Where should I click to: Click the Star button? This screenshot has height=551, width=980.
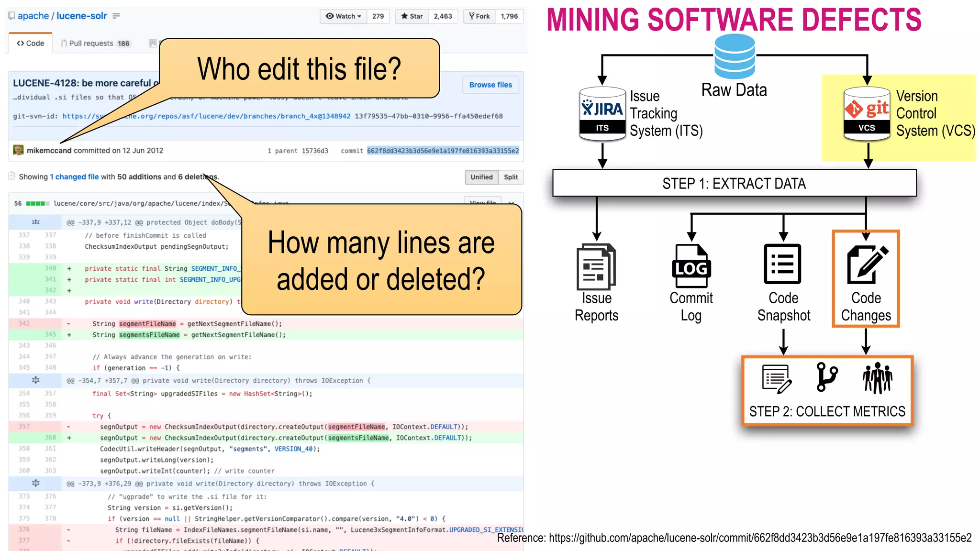tap(412, 16)
